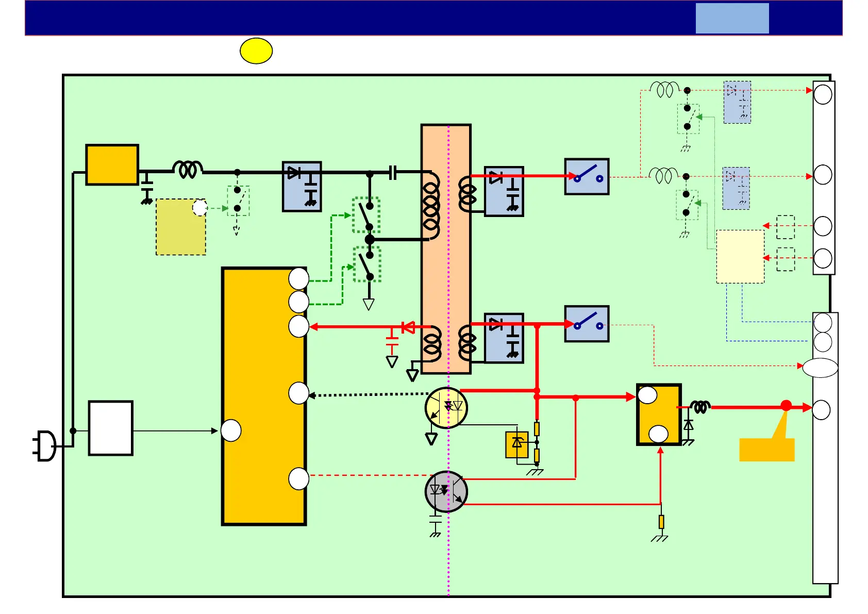Screen dimensions: 868x614
Task: Click the small orange zener diode box
Action: [x=517, y=445]
